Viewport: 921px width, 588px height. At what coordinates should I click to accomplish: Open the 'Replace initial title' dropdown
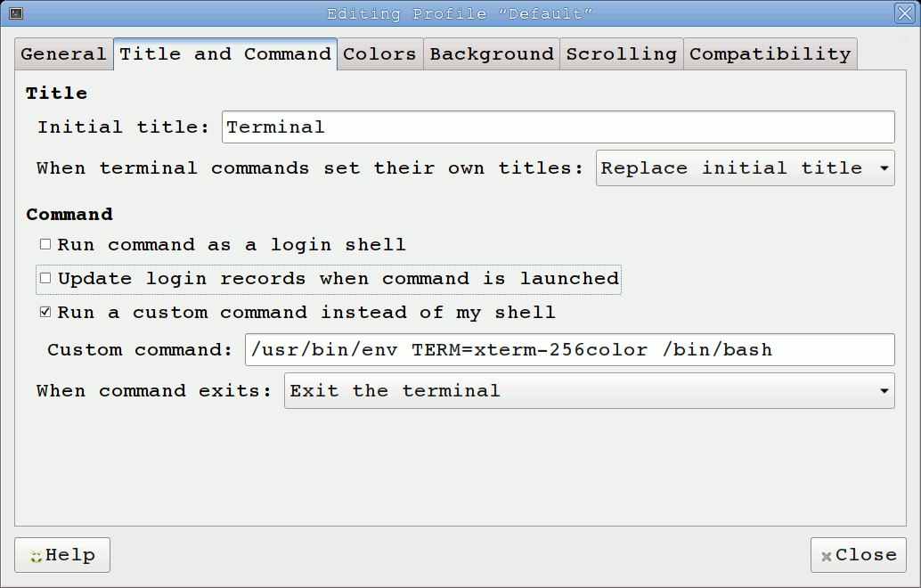coord(745,167)
